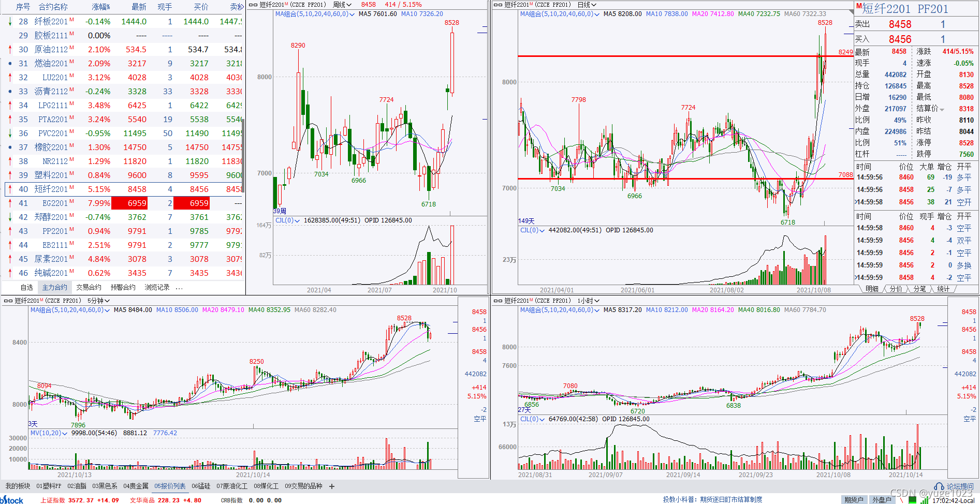The width and height of the screenshot is (980, 504).
Task: Open 02油脂 board tab
Action: [x=77, y=486]
